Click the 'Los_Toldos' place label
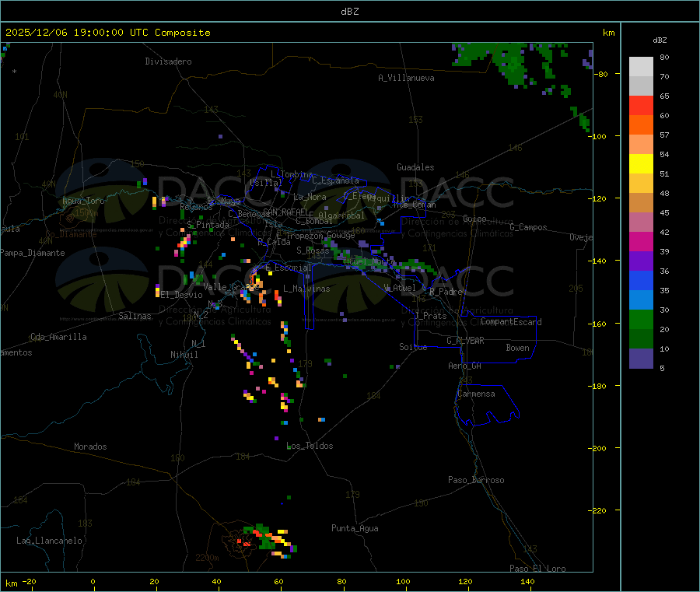 (x=310, y=446)
